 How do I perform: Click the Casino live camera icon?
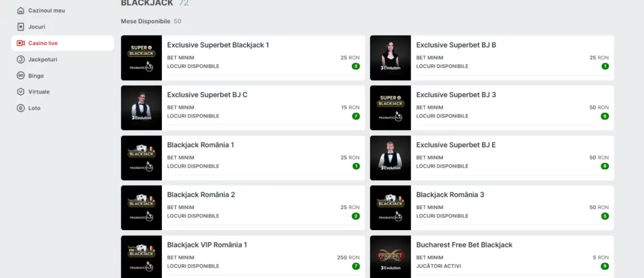(x=20, y=43)
